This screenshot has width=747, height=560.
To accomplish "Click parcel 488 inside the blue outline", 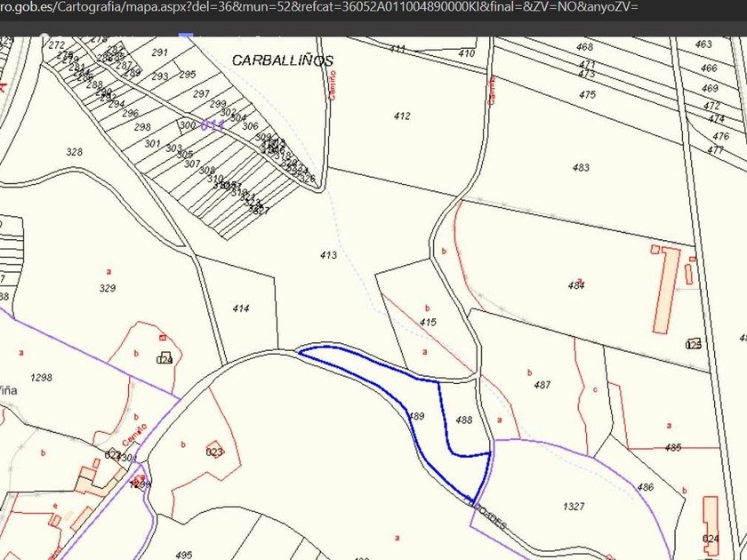I will point(463,420).
